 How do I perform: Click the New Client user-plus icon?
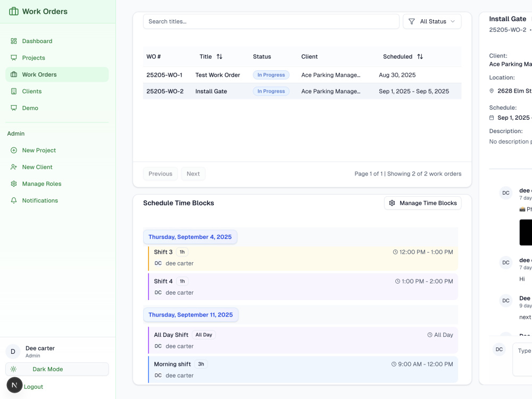[14, 167]
